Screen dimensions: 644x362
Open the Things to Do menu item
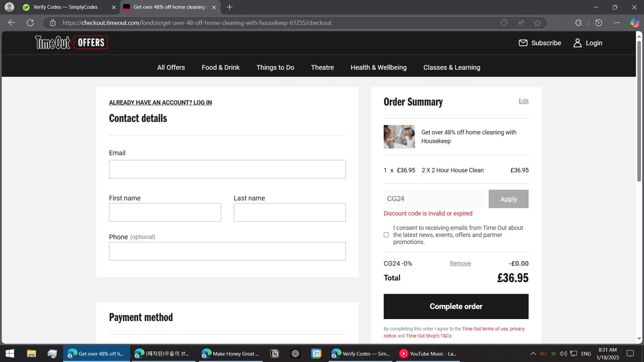[275, 67]
